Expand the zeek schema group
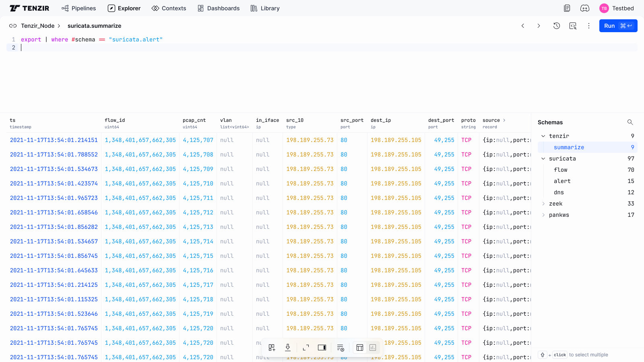 pyautogui.click(x=543, y=204)
